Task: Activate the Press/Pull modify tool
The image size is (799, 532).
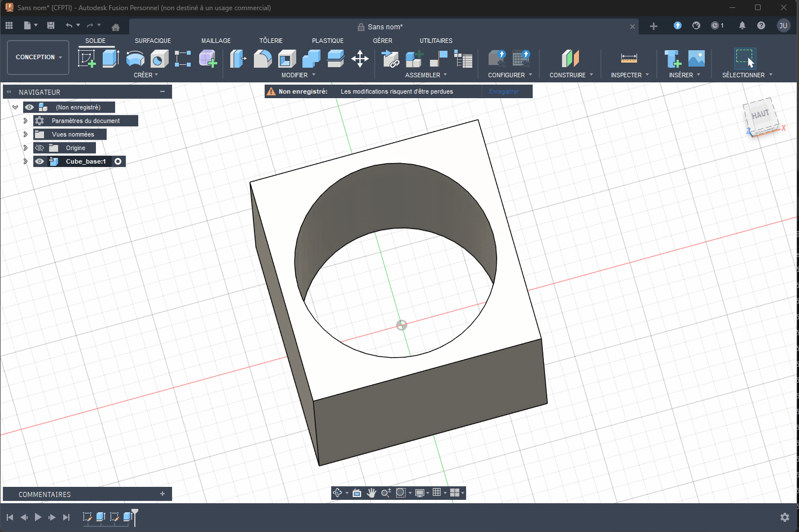Action: [x=237, y=58]
